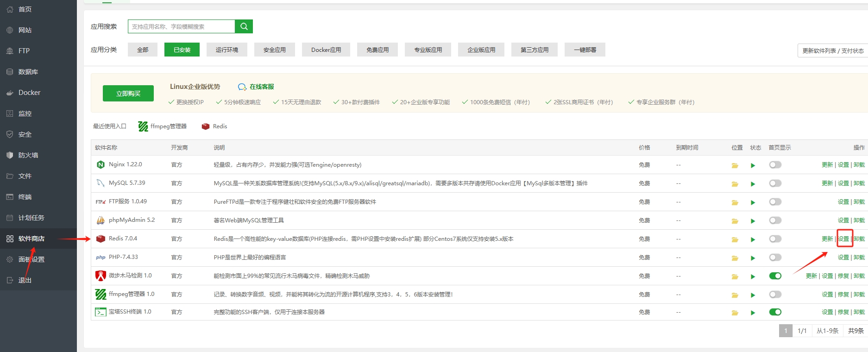Select the 运行环境 category tab

[x=227, y=50]
